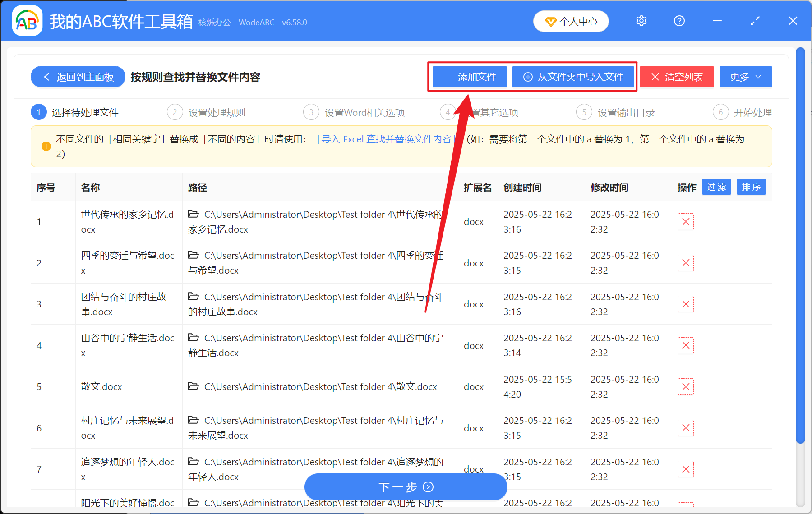Select file name 山谷中的宁静生活.docx
This screenshot has width=812, height=514.
point(128,345)
